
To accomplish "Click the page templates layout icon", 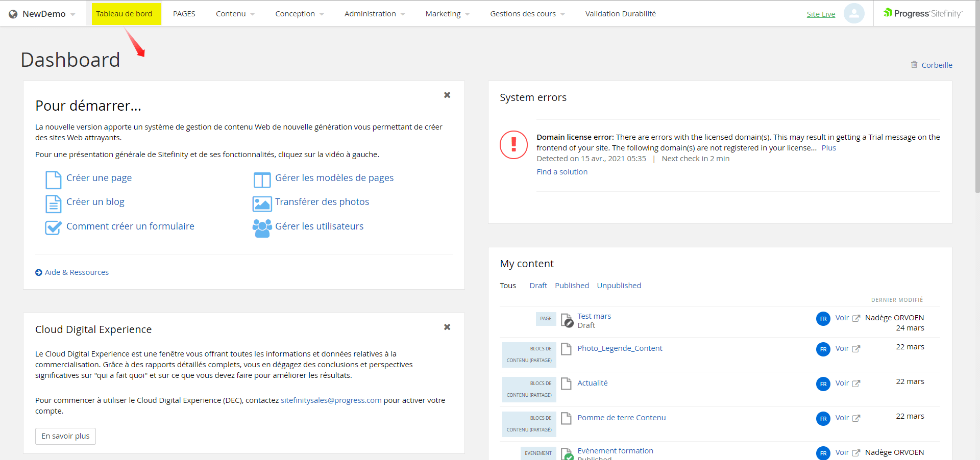I will [x=262, y=180].
